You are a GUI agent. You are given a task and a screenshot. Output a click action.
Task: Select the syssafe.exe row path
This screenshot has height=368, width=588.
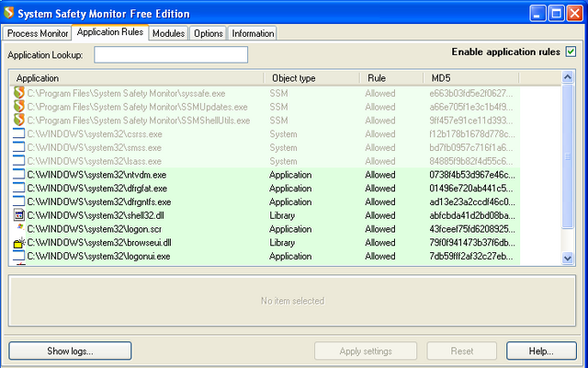[x=126, y=93]
